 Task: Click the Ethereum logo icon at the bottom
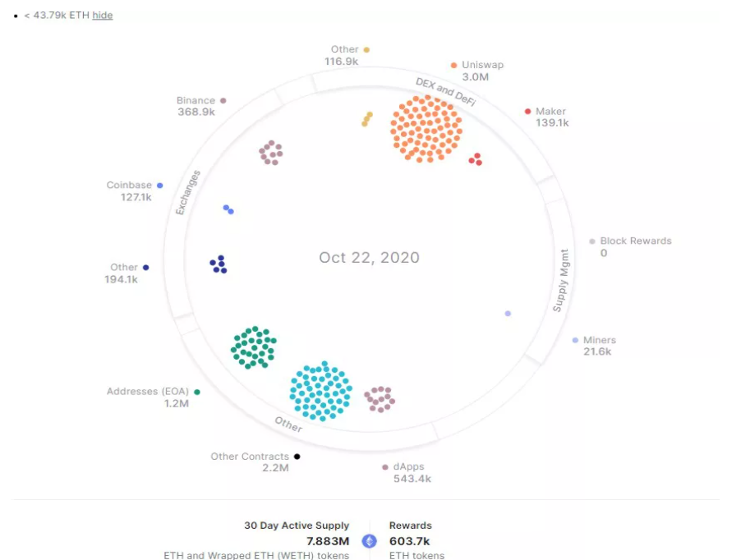[370, 541]
